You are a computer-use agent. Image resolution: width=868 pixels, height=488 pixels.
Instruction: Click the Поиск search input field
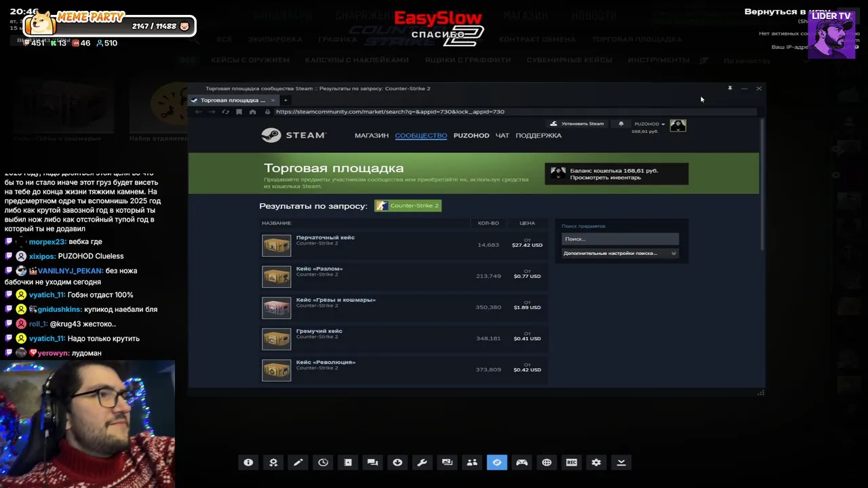[x=620, y=239]
